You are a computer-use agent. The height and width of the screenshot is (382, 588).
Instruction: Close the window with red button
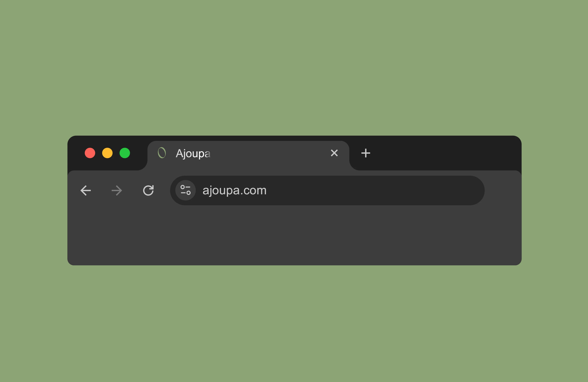(90, 153)
